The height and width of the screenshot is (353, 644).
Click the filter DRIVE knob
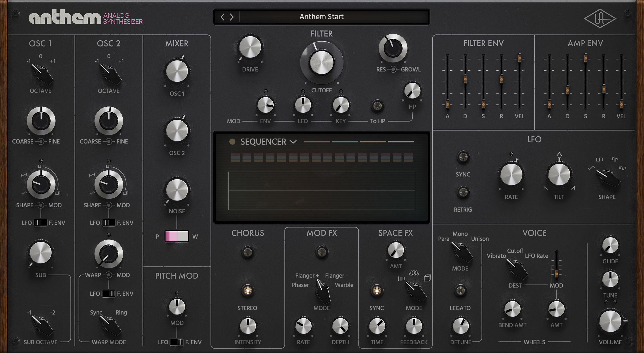pyautogui.click(x=250, y=47)
